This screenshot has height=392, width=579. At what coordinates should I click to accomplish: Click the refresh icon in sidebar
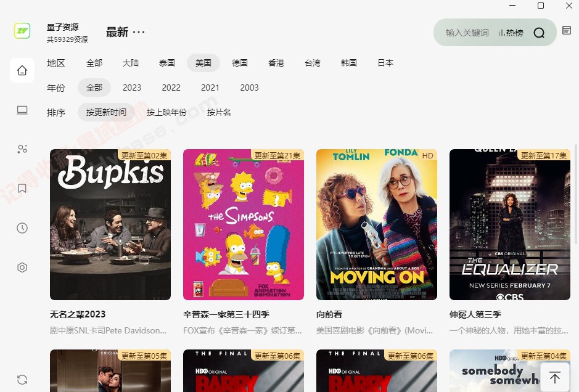[x=22, y=380]
